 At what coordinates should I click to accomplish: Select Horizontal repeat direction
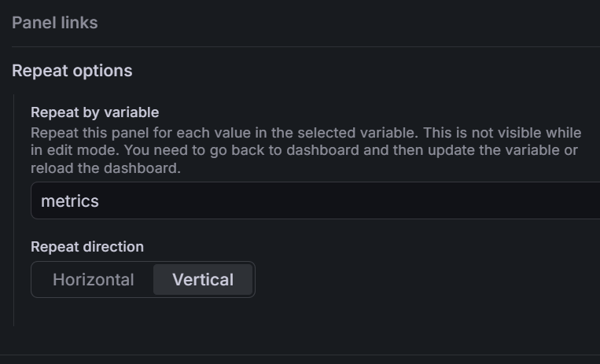[94, 280]
